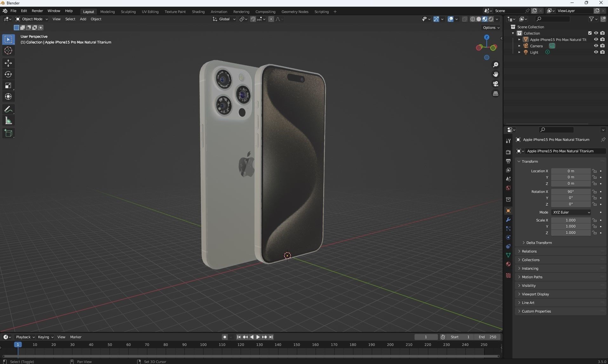Open the World properties tab
Screen dimensions: 608x364
tap(508, 188)
